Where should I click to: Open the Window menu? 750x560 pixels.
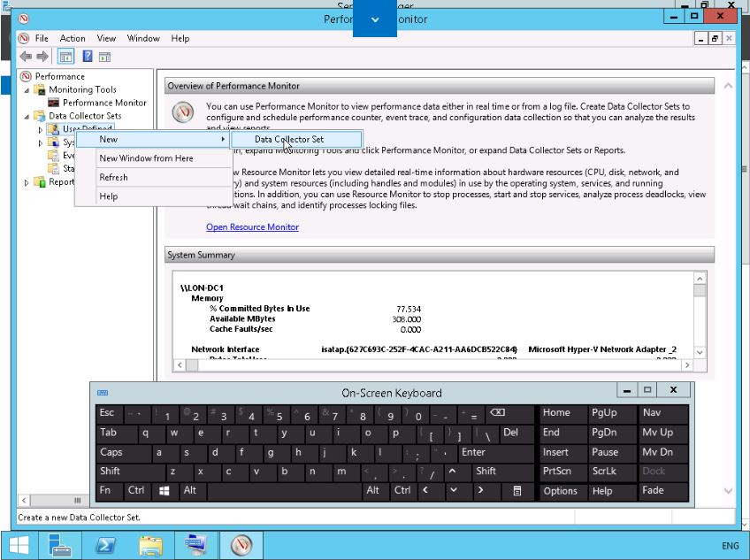143,38
